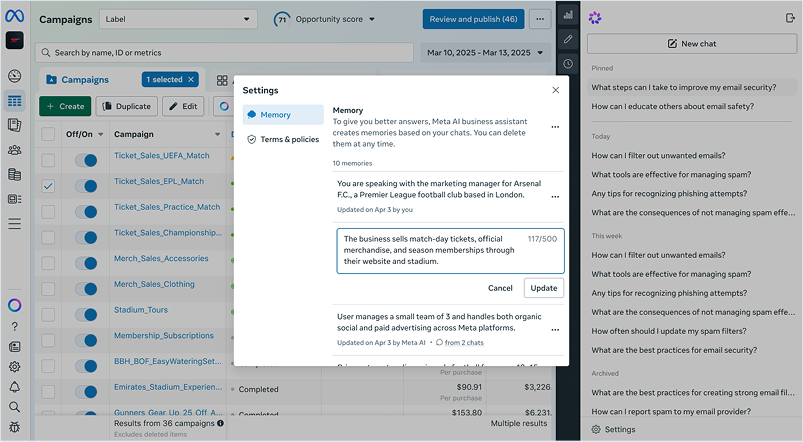The height and width of the screenshot is (442, 803).
Task: Open the ads reporting pages icon
Action: coord(14,125)
